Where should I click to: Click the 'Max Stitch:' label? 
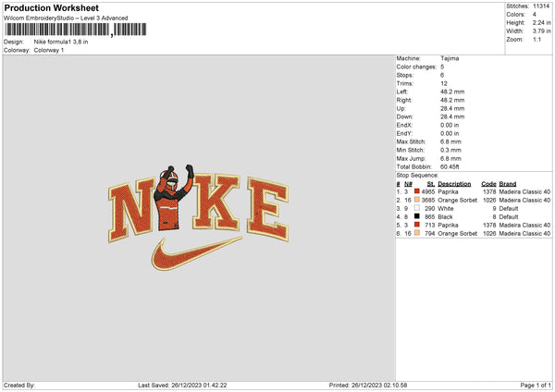(x=411, y=141)
